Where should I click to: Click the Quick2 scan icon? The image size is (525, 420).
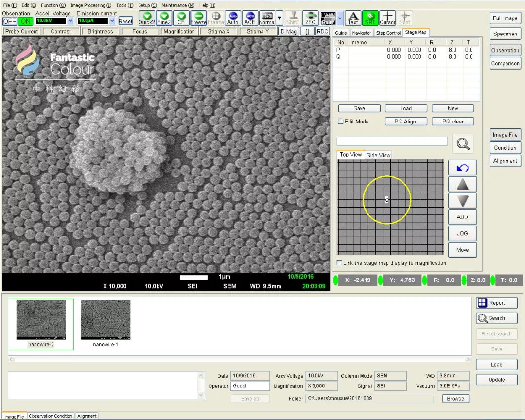click(147, 18)
